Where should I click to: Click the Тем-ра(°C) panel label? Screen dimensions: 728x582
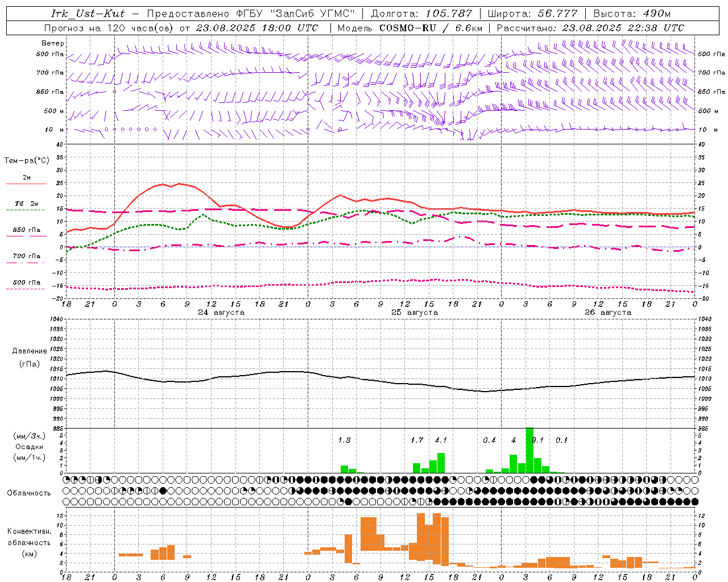(27, 160)
